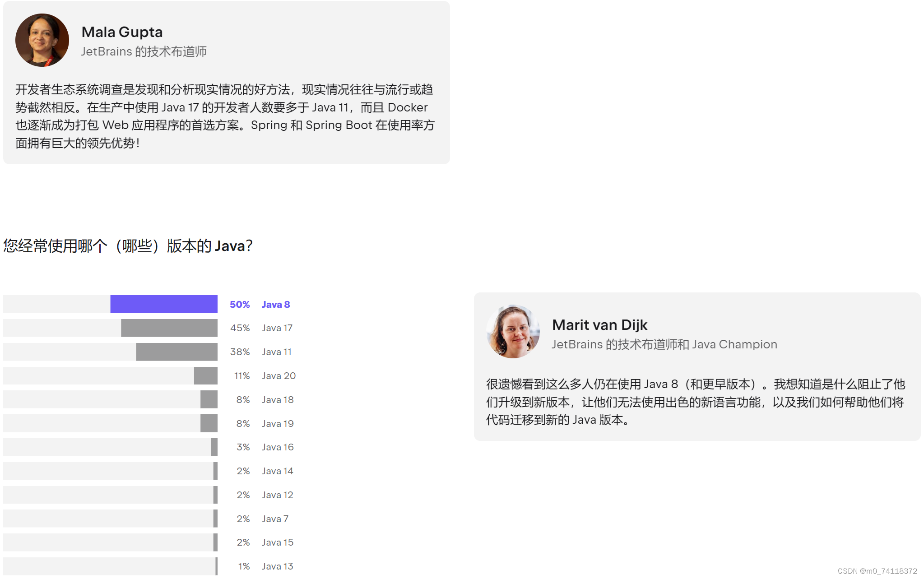This screenshot has width=924, height=579.
Task: Click the Java 13 row label
Action: click(277, 566)
